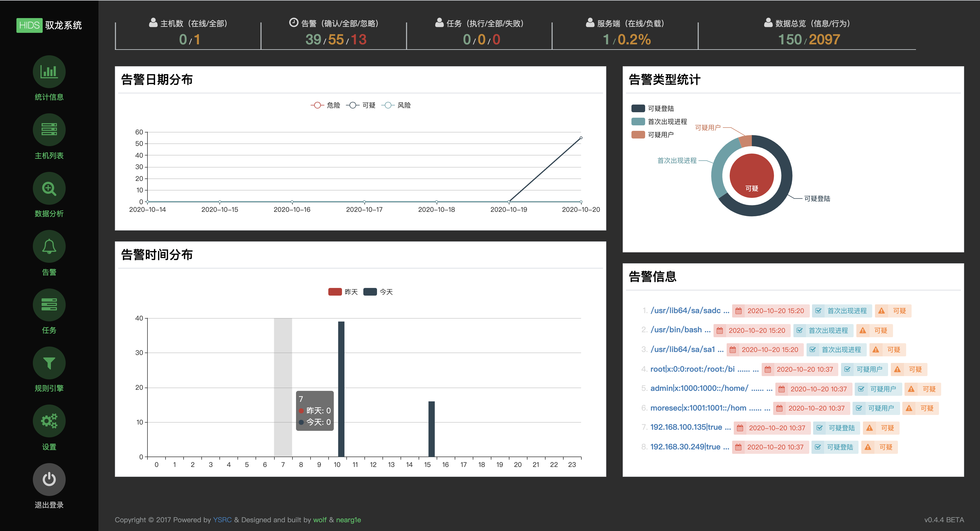The image size is (980, 531).
Task: Click the check icon in /usr/lib64/sa/sa1 row
Action: 813,350
